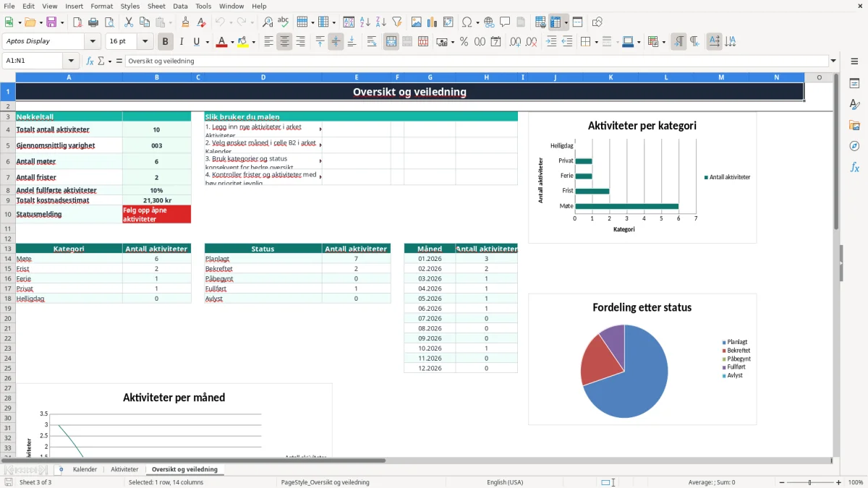The height and width of the screenshot is (488, 868).
Task: Activate the Clone Formatting paintbrush
Action: pyautogui.click(x=185, y=22)
